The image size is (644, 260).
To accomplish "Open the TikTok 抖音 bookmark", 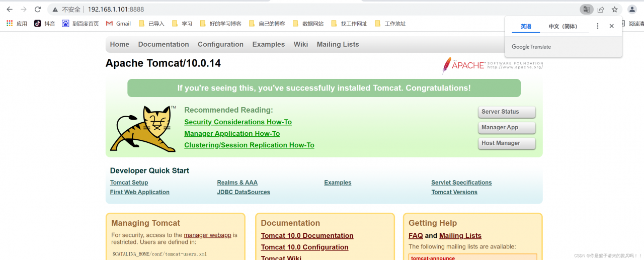I will click(x=44, y=24).
